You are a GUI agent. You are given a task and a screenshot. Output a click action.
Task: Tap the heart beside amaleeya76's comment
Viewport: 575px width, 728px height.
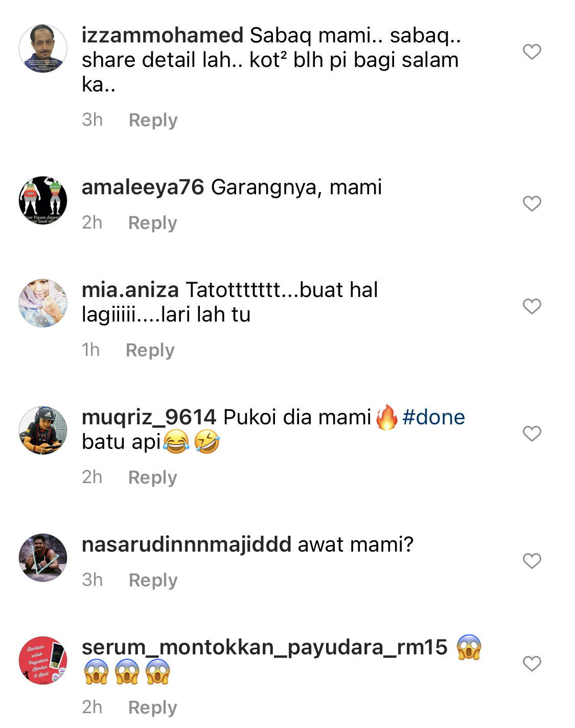pyautogui.click(x=532, y=203)
